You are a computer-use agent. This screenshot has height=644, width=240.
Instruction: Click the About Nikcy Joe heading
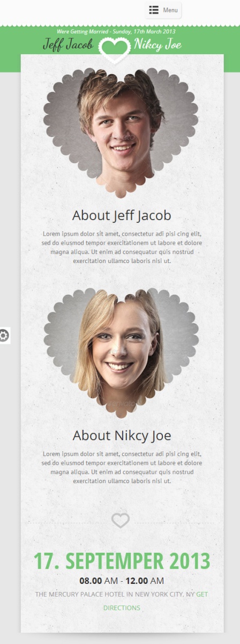[x=122, y=435]
